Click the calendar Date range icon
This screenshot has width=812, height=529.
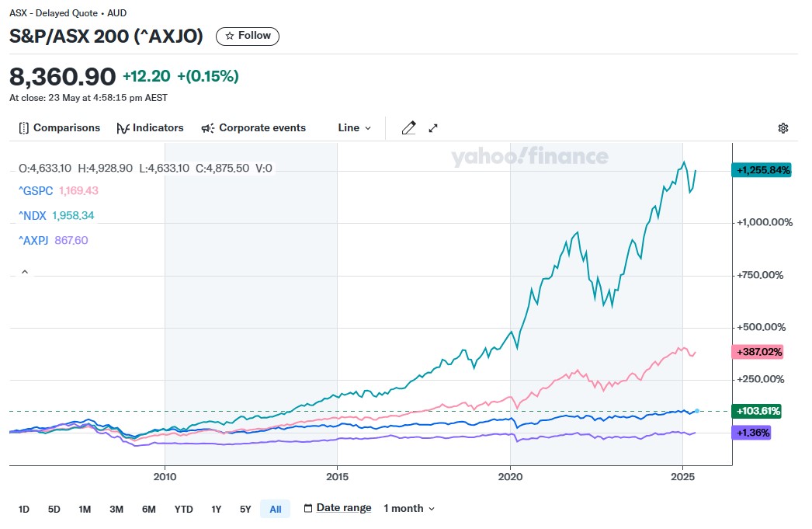pos(308,509)
